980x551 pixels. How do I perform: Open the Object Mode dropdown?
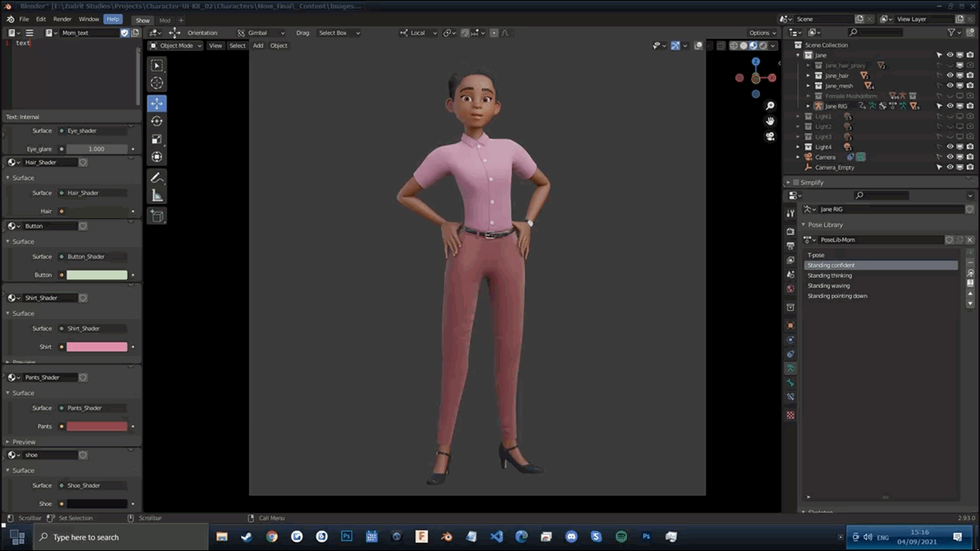pyautogui.click(x=176, y=46)
